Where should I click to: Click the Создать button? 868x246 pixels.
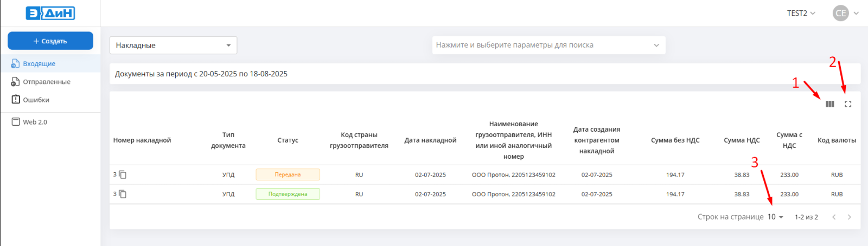click(x=50, y=41)
